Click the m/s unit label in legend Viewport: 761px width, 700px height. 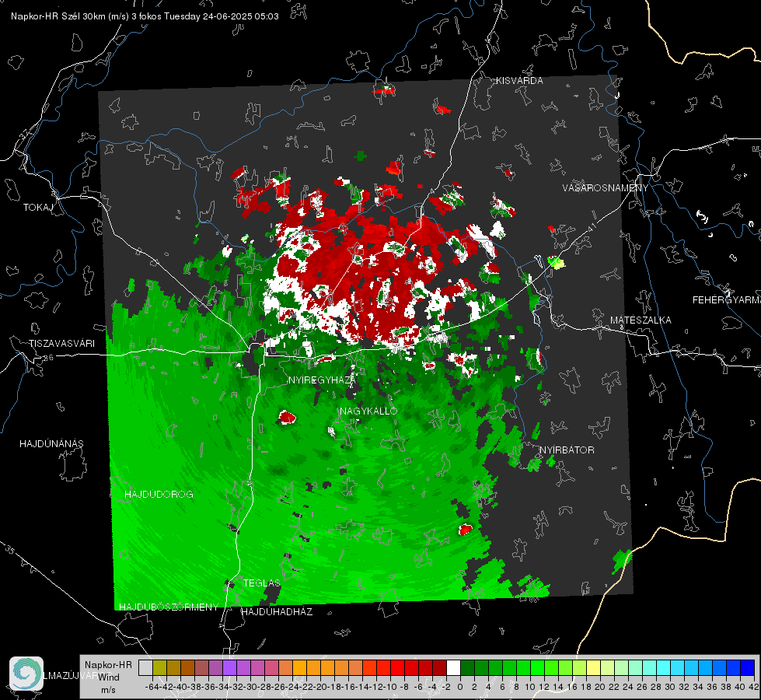108,690
